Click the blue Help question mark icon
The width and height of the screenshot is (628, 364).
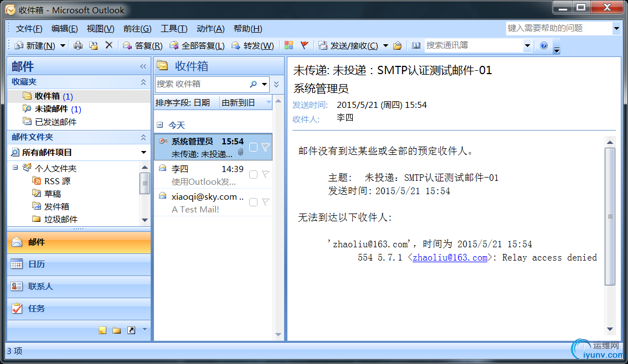pyautogui.click(x=543, y=45)
